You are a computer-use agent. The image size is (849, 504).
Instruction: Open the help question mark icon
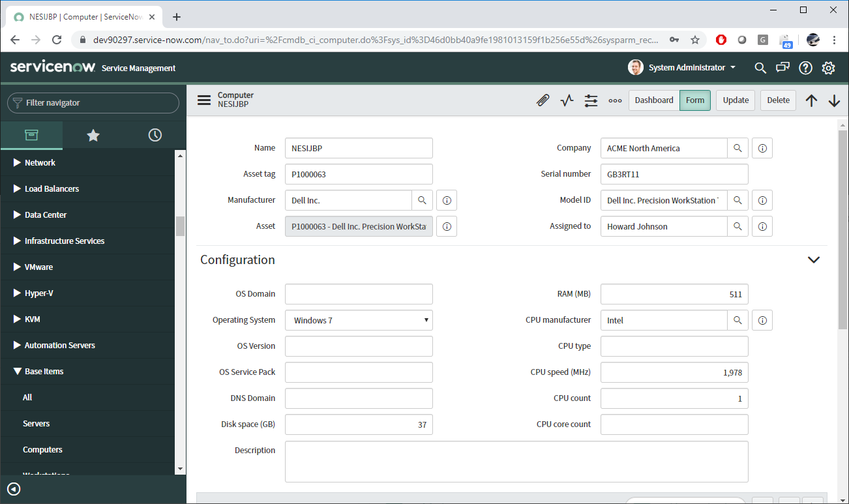click(805, 67)
